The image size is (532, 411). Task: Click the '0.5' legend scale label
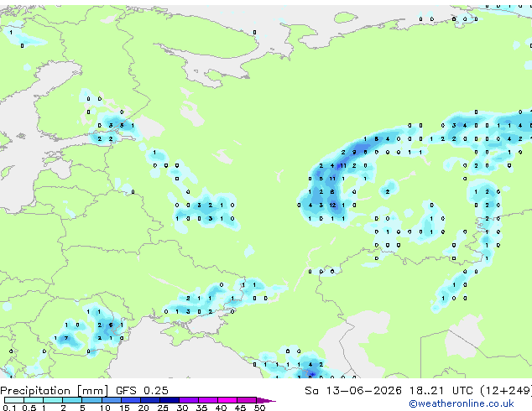point(29,408)
